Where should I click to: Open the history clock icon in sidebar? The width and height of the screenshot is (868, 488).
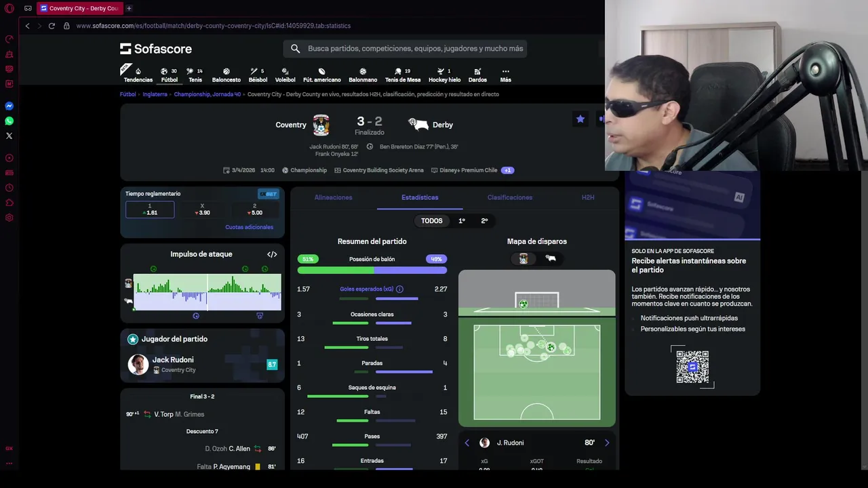coord(9,188)
